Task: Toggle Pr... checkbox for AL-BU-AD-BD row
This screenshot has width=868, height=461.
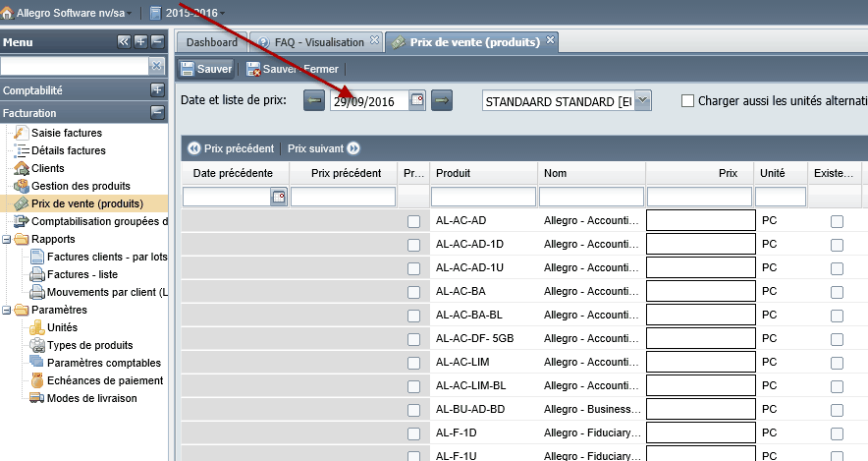Action: pos(413,410)
